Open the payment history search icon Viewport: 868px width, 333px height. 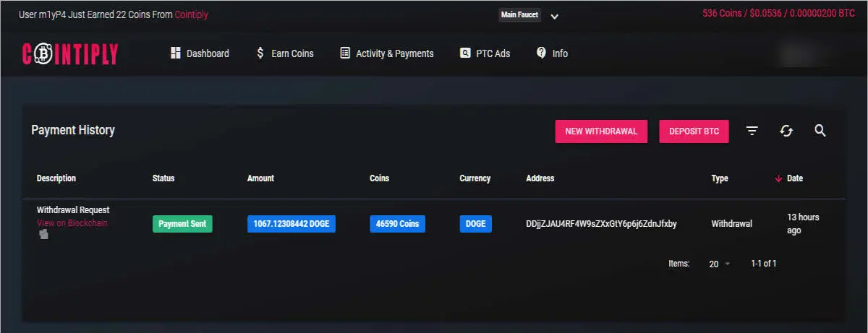[820, 131]
